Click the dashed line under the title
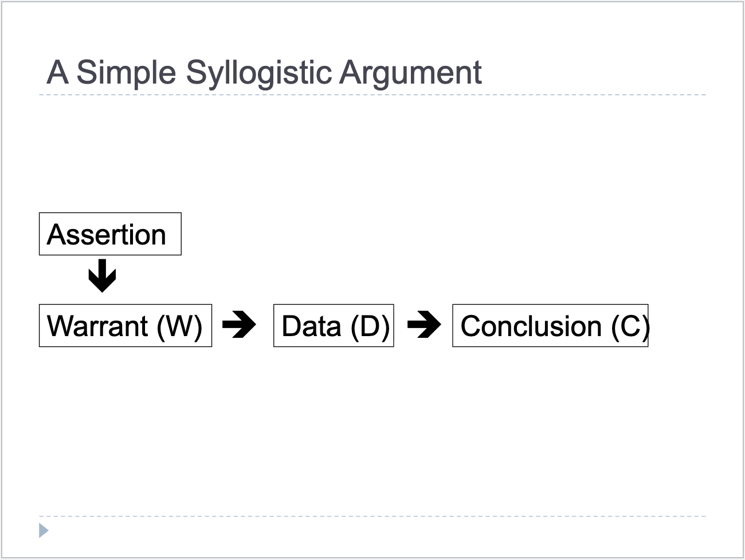 (372, 95)
